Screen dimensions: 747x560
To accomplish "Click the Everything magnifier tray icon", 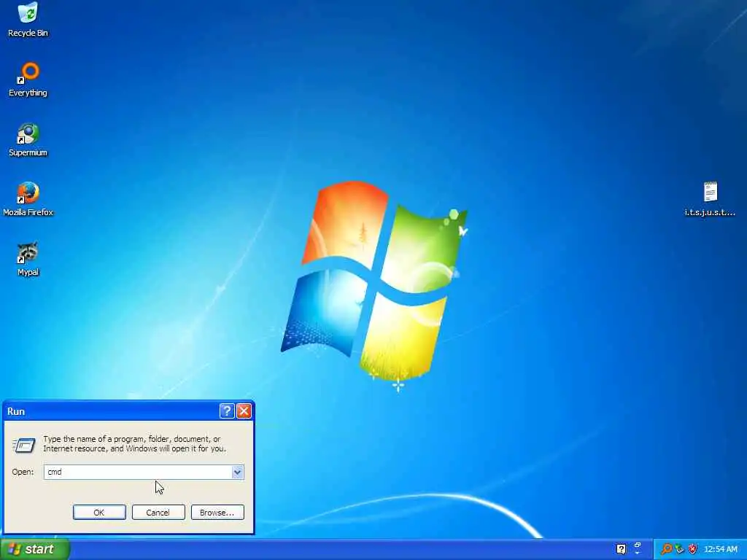I will coord(667,549).
